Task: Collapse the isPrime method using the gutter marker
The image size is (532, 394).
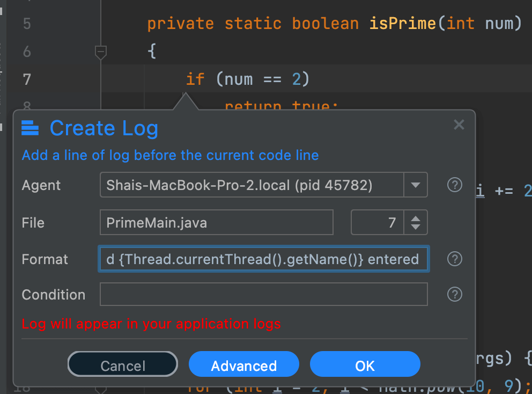Action: pos(100,52)
